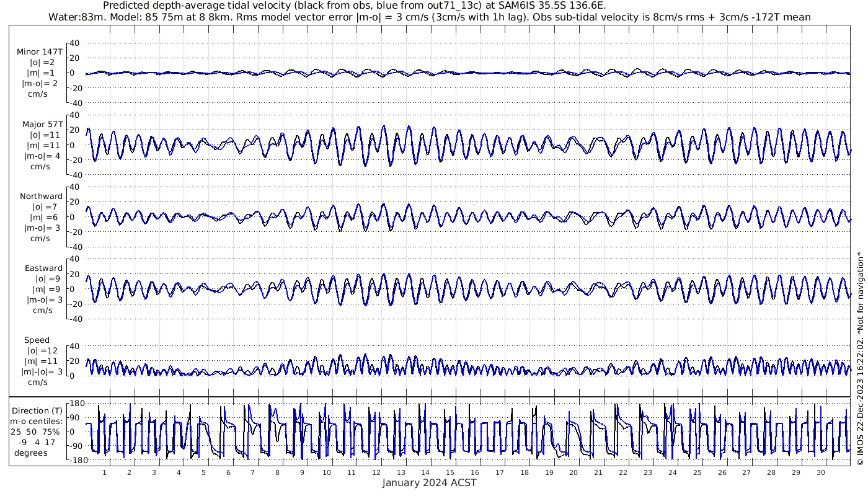Screen dimensions: 868x496
Task: Click the 'Water:83m. Model: 85 75m' subtitle line
Action: [429, 17]
